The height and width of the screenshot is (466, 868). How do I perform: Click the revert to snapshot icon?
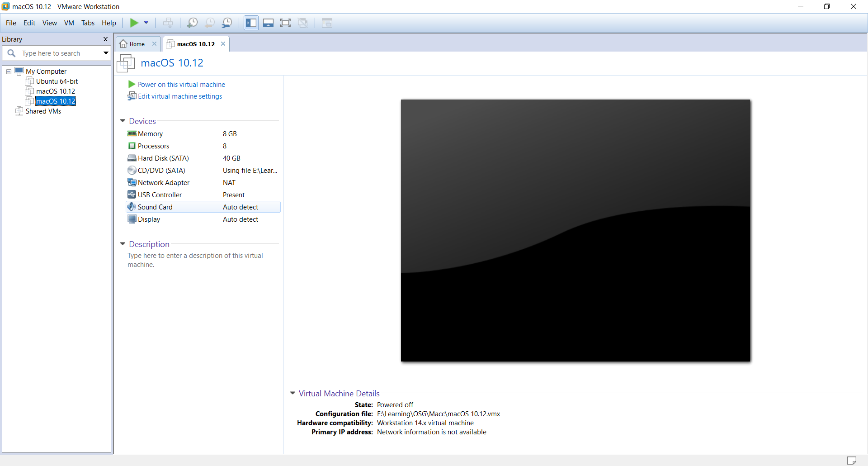pos(210,23)
